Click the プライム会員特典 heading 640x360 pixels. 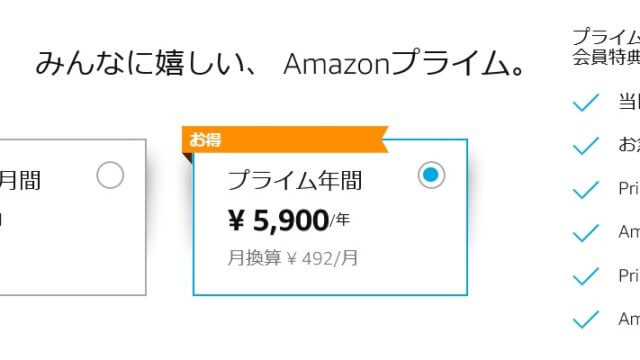pos(606,47)
